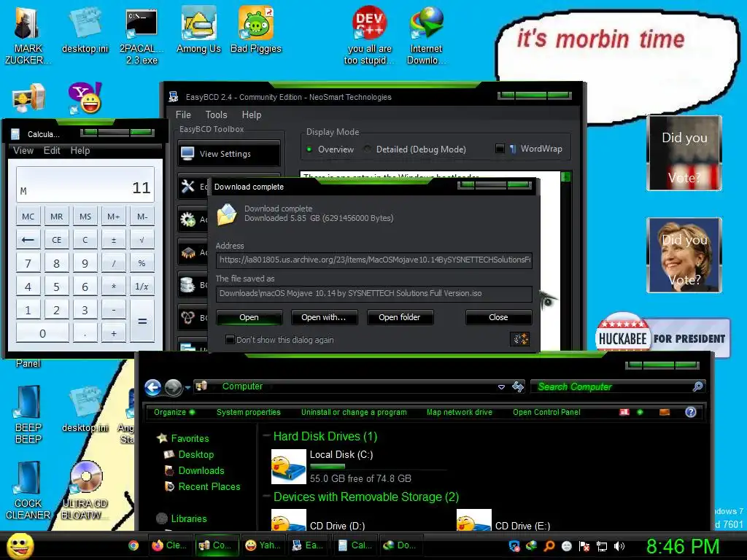Click the Back arrow in Computer window
This screenshot has height=560, width=747.
(153, 388)
